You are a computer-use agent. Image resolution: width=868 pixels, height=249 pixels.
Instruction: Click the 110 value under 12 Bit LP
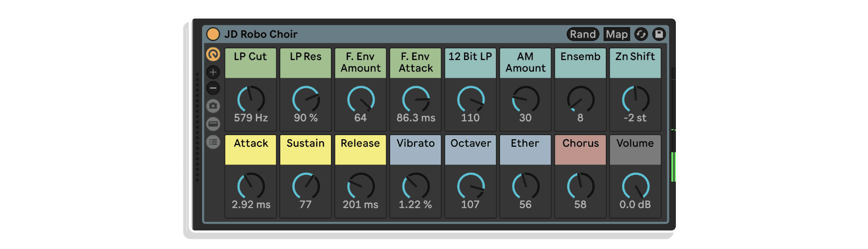pos(470,118)
